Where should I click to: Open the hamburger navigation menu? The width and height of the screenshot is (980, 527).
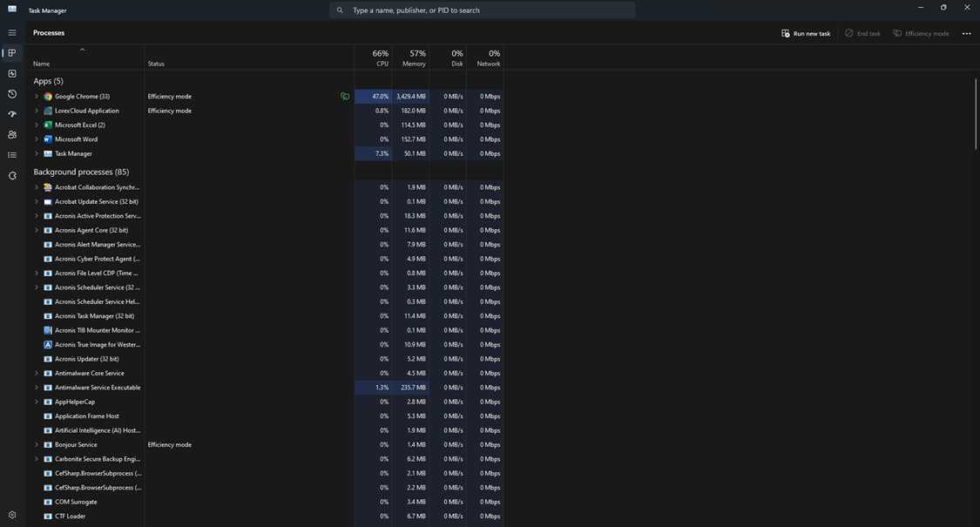tap(12, 32)
